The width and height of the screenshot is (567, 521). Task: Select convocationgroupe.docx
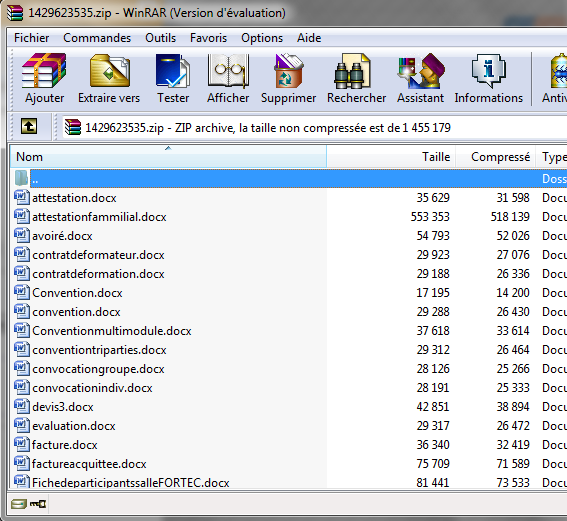point(98,369)
